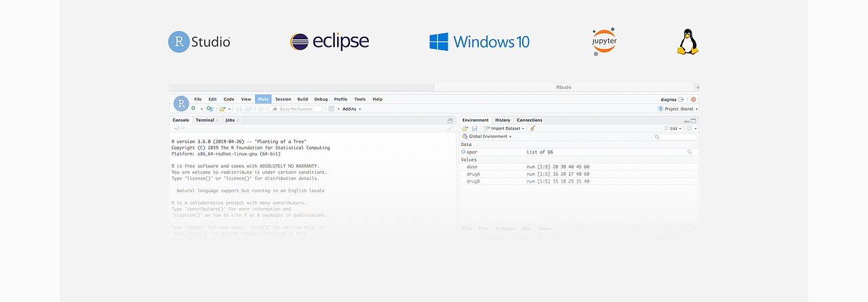Image resolution: width=868 pixels, height=302 pixels.
Task: Switch to the History tab
Action: tap(502, 120)
